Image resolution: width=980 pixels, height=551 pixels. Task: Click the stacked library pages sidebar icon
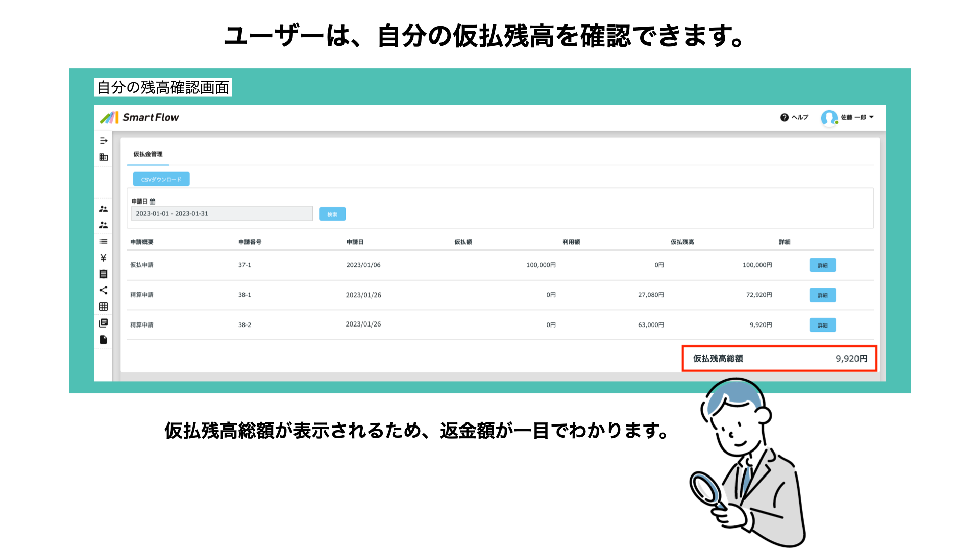104,323
